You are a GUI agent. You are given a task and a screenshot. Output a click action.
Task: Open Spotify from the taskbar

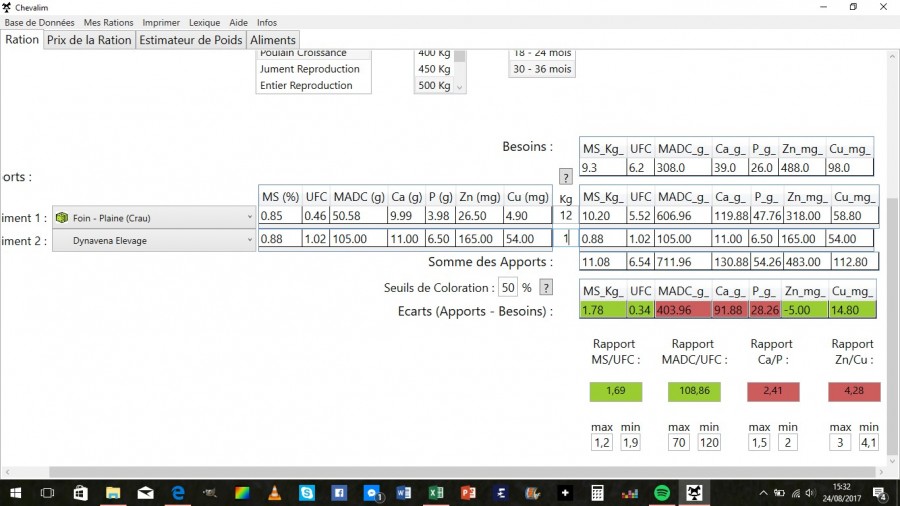point(662,493)
